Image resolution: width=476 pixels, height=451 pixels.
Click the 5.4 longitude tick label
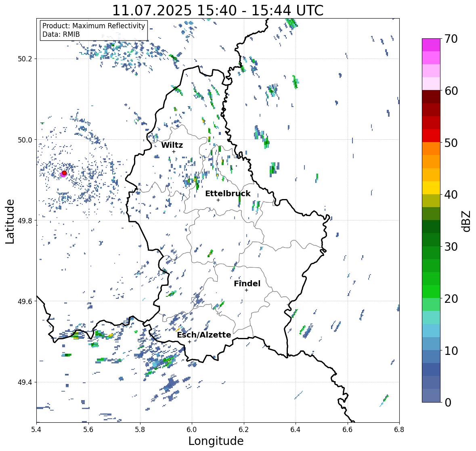click(x=36, y=430)
